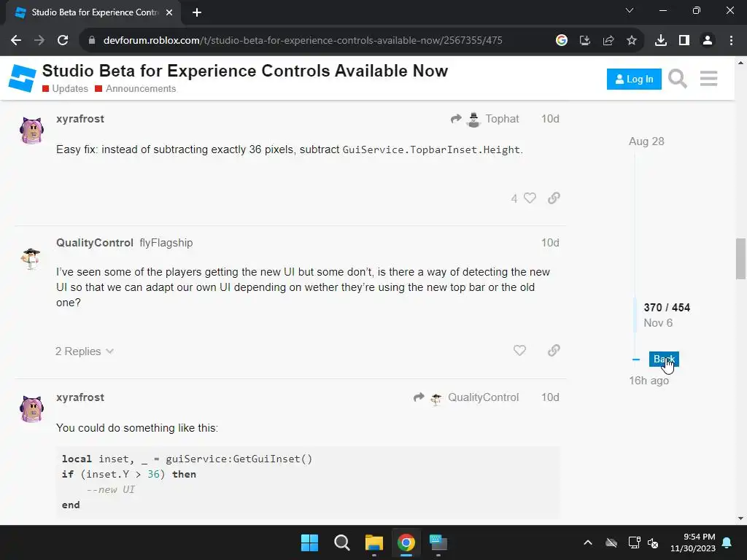Click the Chrome taskbar icon

[x=406, y=542]
